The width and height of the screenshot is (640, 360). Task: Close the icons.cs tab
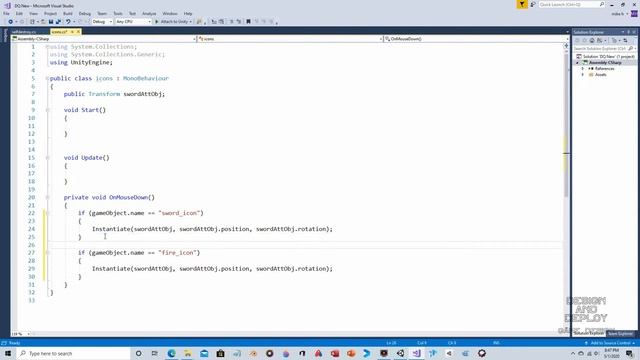point(78,31)
